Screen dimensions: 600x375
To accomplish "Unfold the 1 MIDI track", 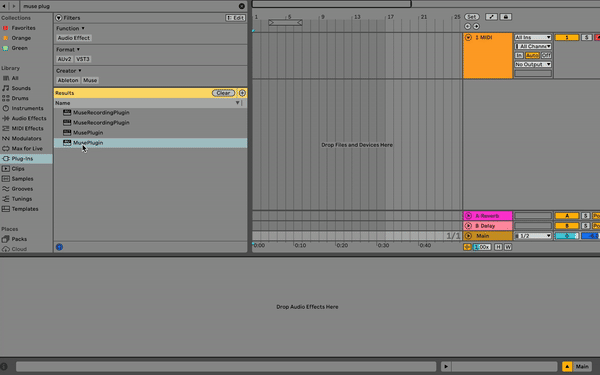I will (468, 38).
